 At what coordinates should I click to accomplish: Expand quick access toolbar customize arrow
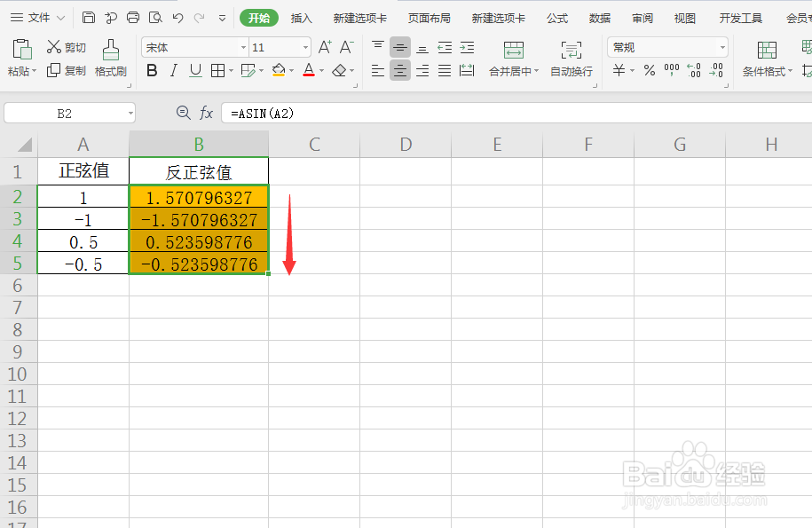[x=222, y=18]
